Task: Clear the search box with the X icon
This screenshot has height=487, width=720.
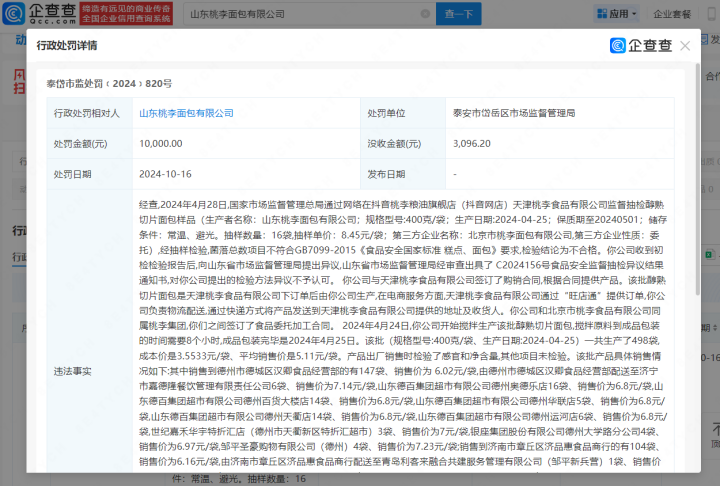Action: coord(425,14)
